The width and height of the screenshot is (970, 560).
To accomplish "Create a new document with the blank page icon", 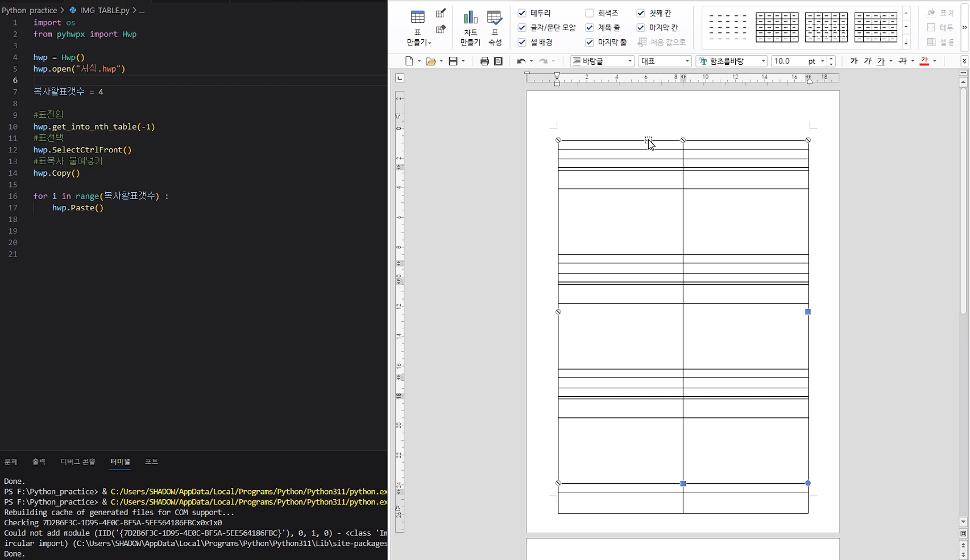I will point(409,61).
